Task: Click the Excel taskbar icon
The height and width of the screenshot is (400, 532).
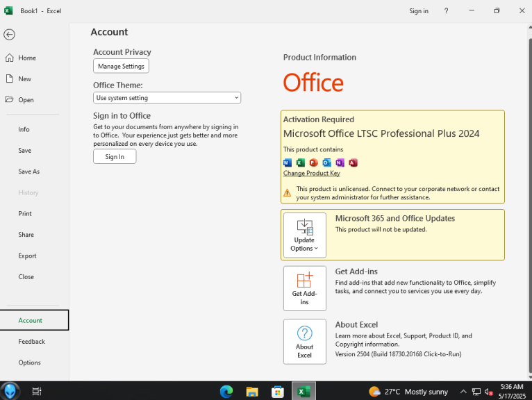Action: (x=304, y=392)
